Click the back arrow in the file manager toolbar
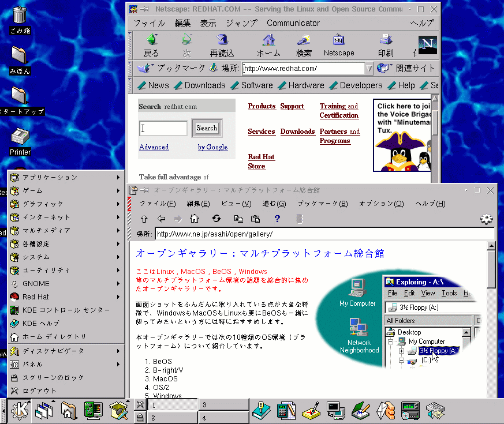The height and width of the screenshot is (424, 504). coord(161,219)
